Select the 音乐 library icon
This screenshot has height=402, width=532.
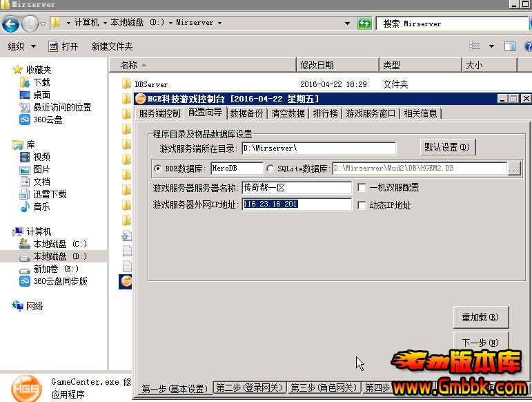tap(26, 207)
